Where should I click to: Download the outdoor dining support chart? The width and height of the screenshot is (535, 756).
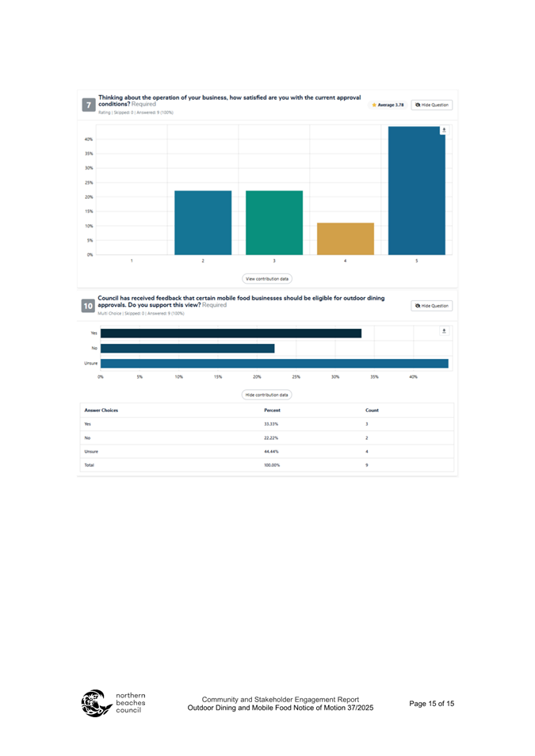444,330
